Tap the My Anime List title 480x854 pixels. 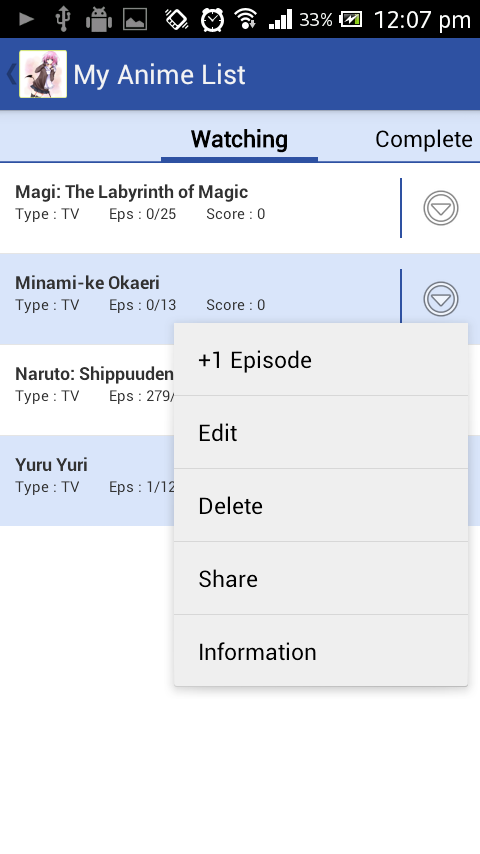coord(160,75)
